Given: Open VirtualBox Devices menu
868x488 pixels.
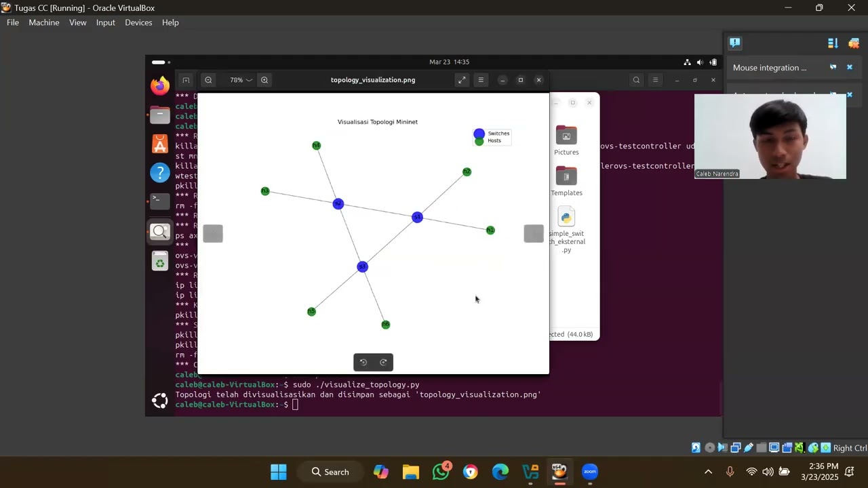Looking at the screenshot, I should click(x=138, y=22).
